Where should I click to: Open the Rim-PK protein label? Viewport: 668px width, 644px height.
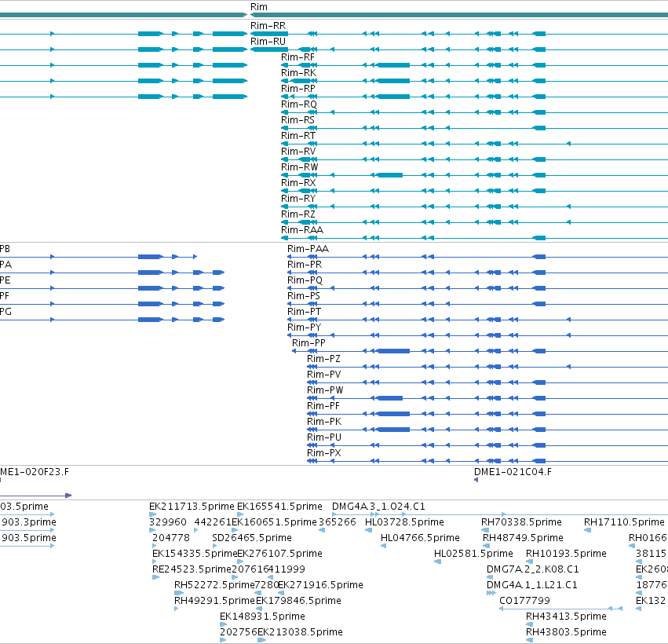coord(324,422)
